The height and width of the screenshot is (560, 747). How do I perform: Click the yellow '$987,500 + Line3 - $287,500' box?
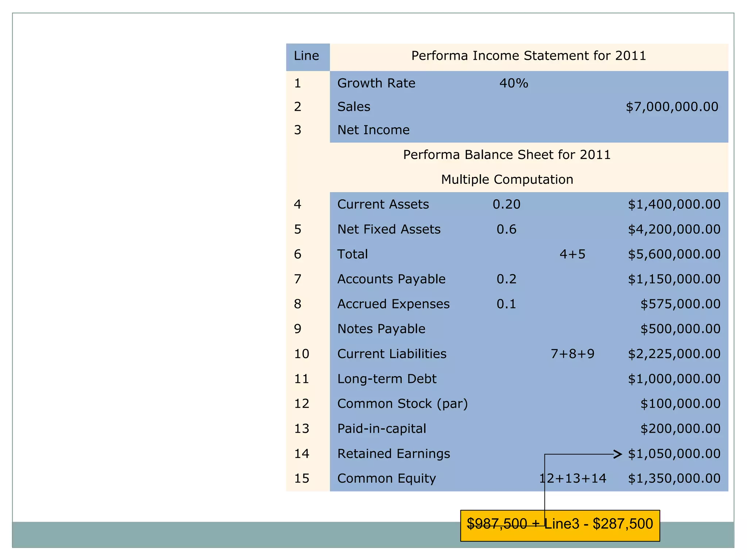pyautogui.click(x=560, y=525)
